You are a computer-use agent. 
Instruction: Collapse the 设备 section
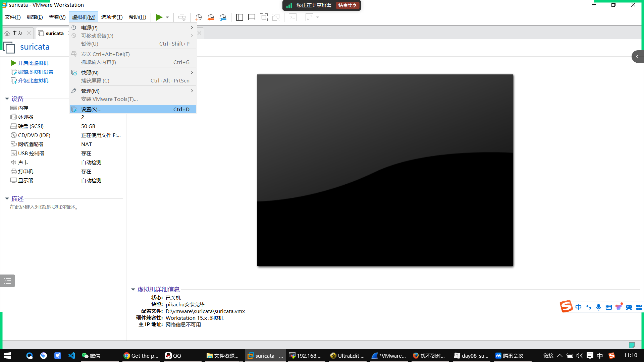pyautogui.click(x=7, y=99)
